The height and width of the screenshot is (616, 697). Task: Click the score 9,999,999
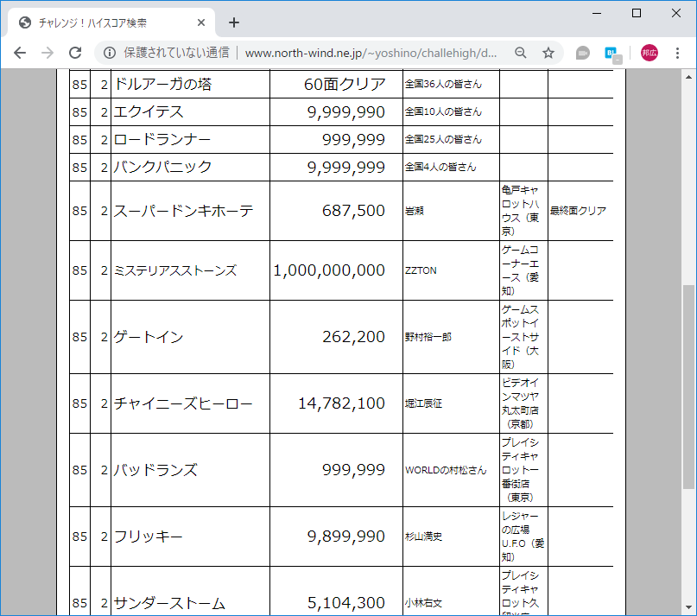coord(345,168)
